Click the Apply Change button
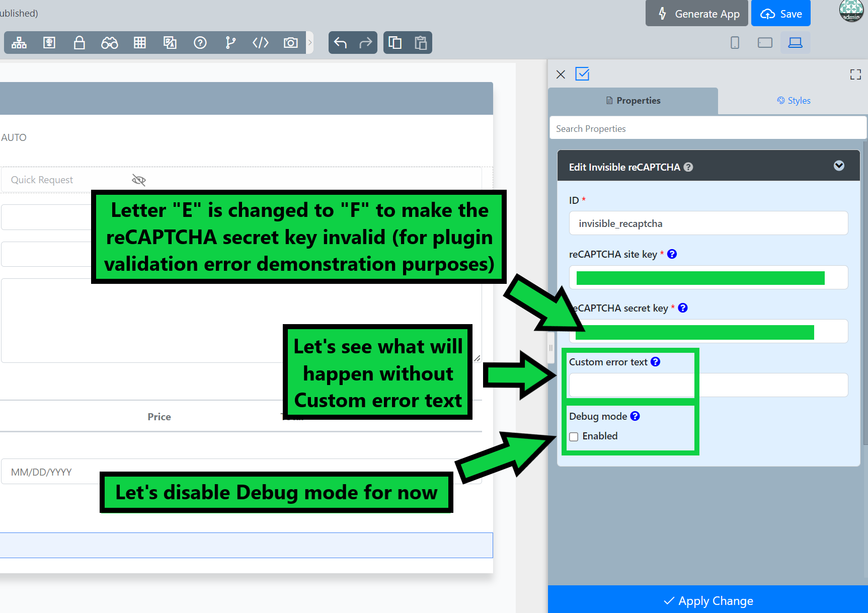The width and height of the screenshot is (868, 613). [708, 600]
